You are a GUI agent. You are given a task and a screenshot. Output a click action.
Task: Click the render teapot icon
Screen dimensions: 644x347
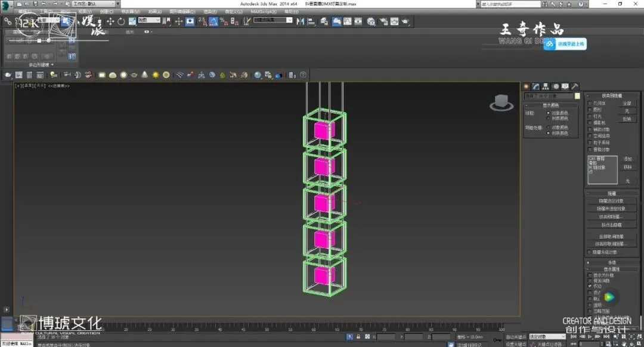(405, 21)
